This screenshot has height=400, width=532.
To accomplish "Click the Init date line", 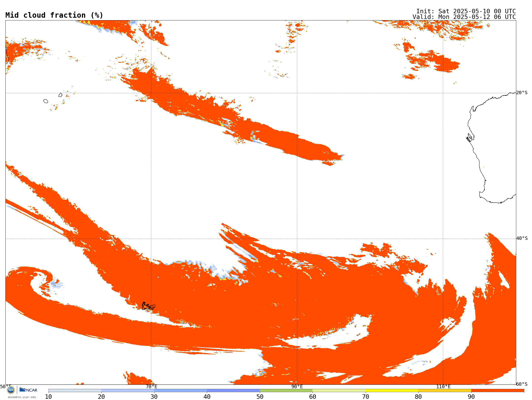I will point(466,11).
